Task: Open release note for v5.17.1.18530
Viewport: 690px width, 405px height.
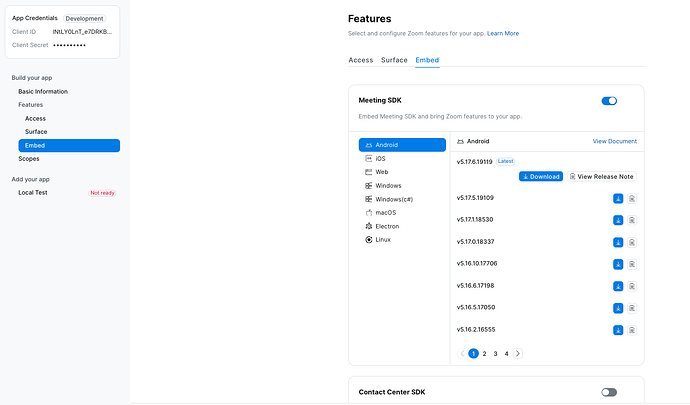Action: pyautogui.click(x=632, y=220)
